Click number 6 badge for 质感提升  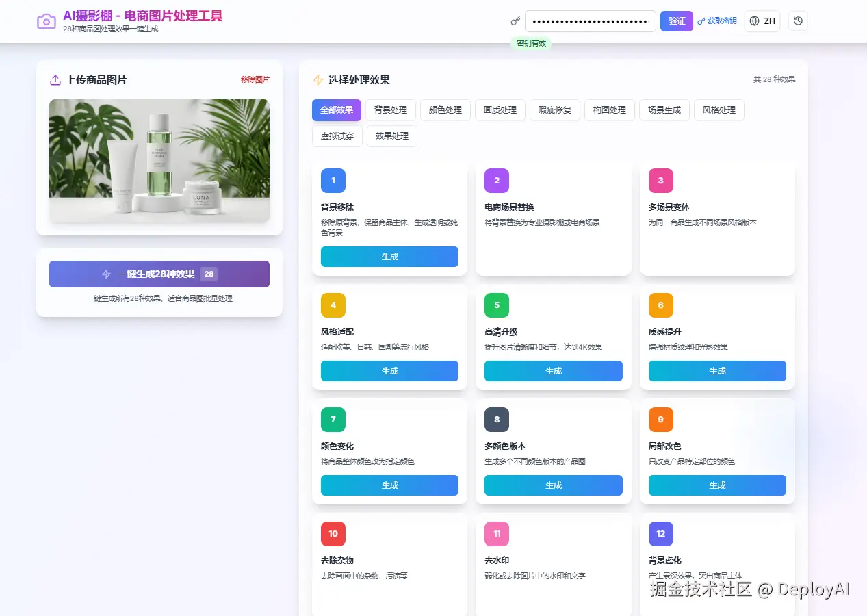click(x=661, y=305)
